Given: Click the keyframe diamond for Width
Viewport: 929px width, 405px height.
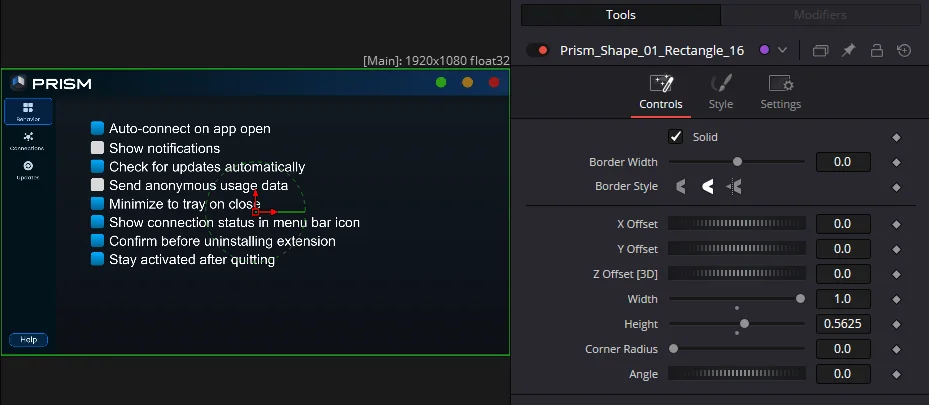Looking at the screenshot, I should pos(896,300).
